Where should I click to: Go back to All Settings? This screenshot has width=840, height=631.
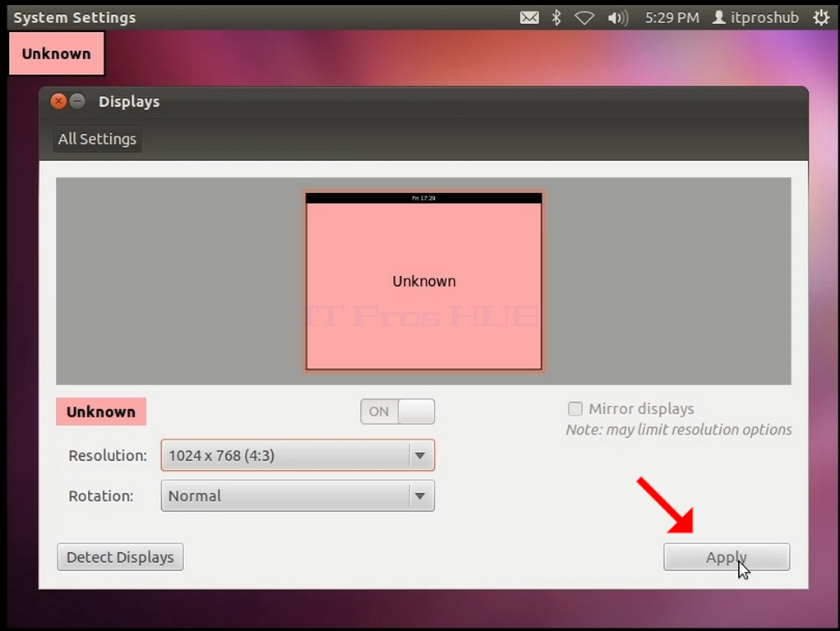click(x=98, y=140)
